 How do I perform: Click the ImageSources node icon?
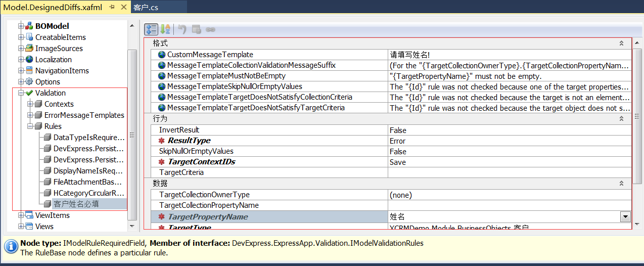point(29,48)
